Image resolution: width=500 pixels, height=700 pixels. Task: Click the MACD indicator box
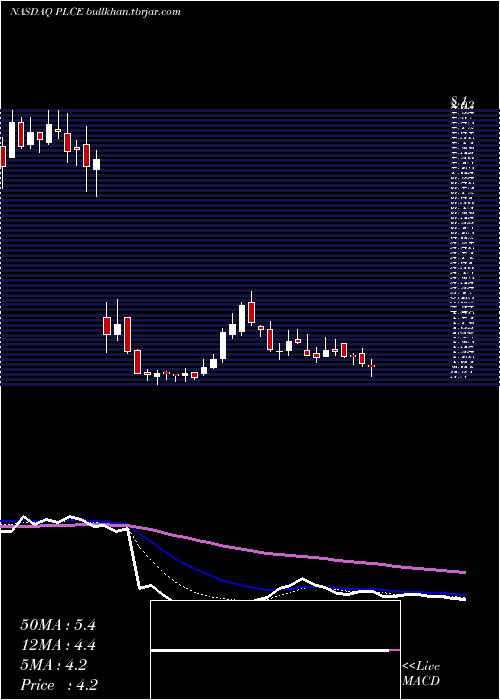pyautogui.click(x=275, y=650)
